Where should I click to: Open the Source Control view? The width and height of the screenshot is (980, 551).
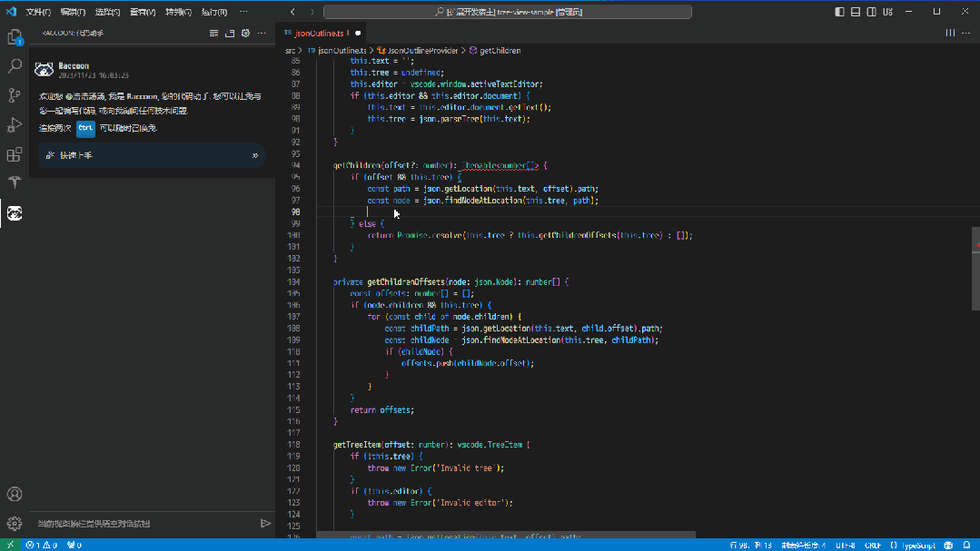(15, 95)
